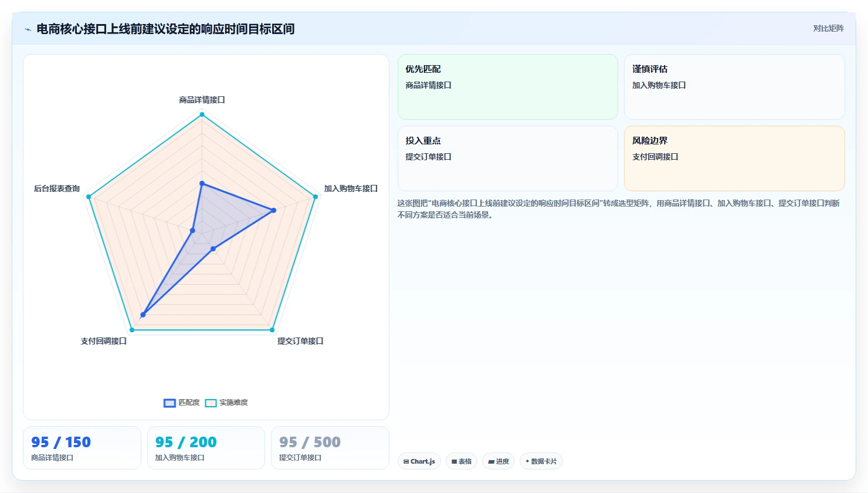Viewport: 868px width, 493px height.
Task: Click the 商品详情接口 radar axis label
Action: [x=202, y=100]
